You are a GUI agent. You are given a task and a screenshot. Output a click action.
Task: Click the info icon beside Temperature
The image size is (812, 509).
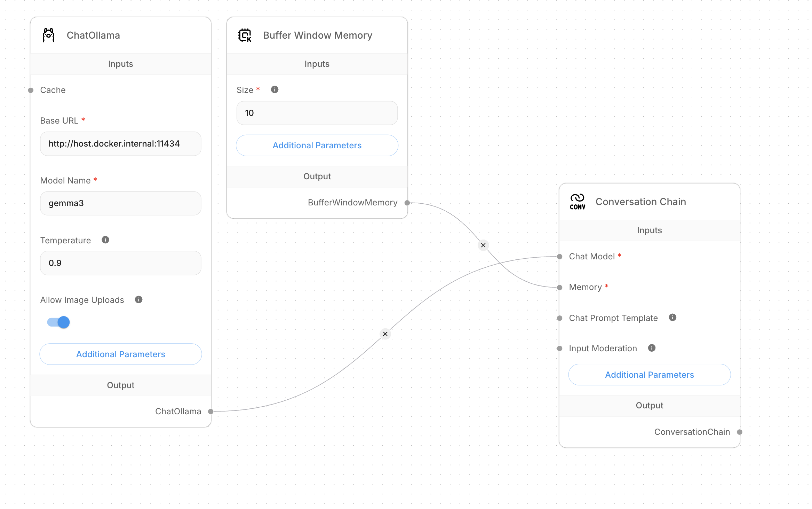tap(105, 240)
